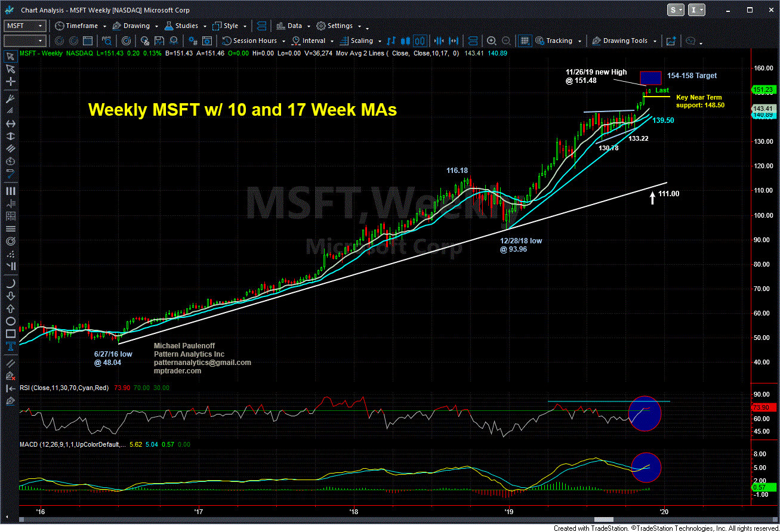
Task: Expand the Tracking dropdown arrow
Action: [x=578, y=41]
